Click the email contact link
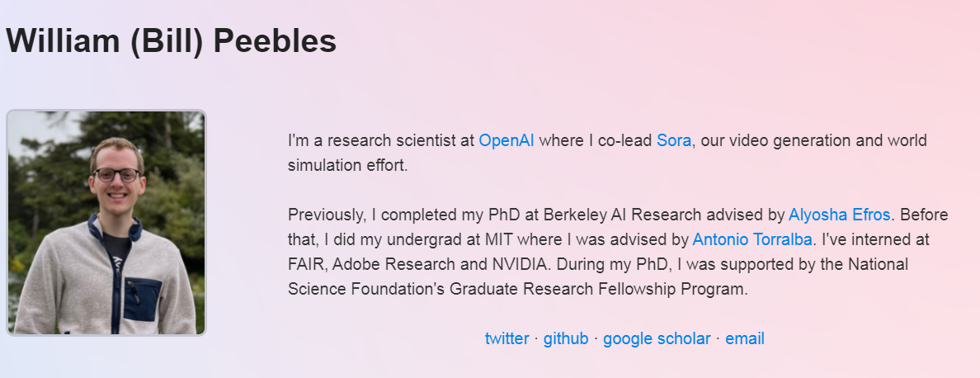The height and width of the screenshot is (378, 980). 745,338
